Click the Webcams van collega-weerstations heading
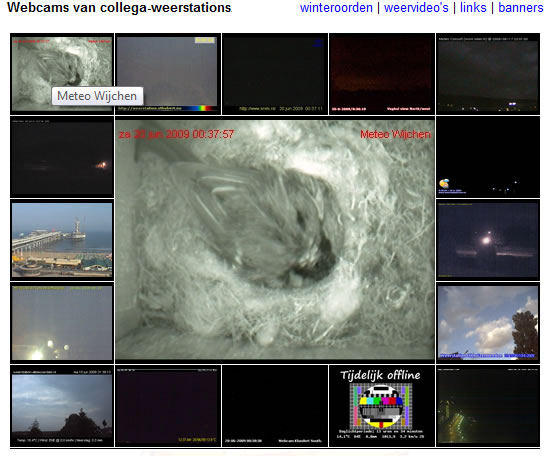 [x=119, y=8]
